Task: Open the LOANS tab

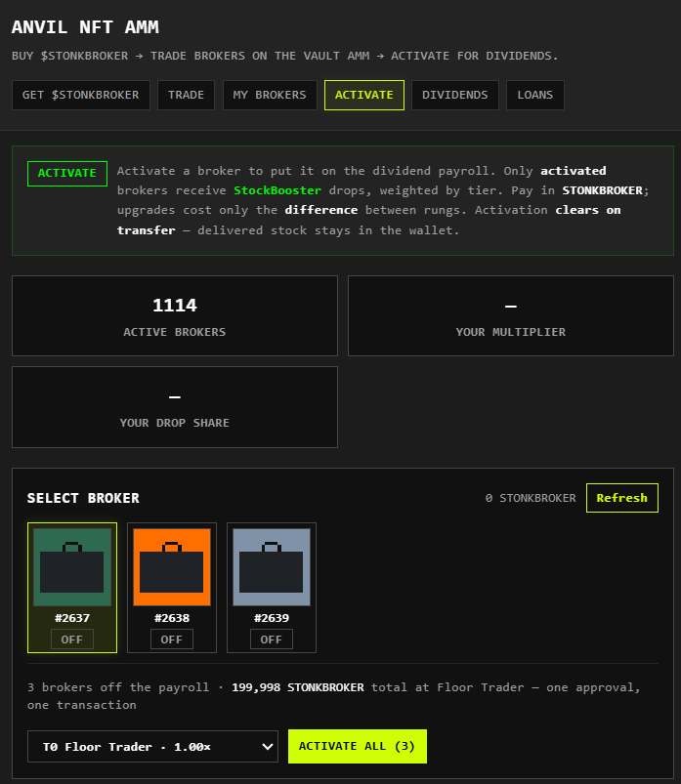Action: [x=534, y=95]
